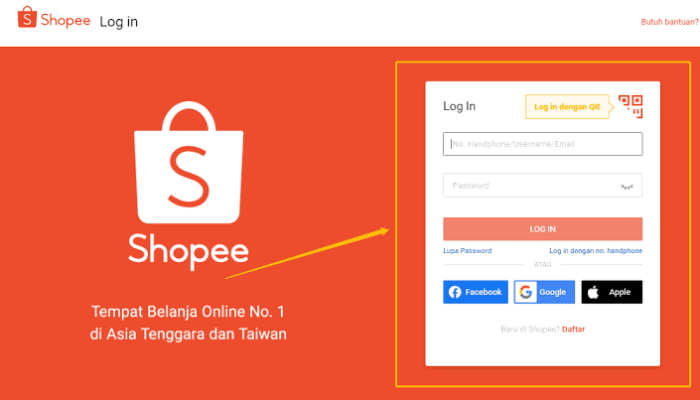Screen dimensions: 700x400
Task: Open the QR code login icon
Action: pyautogui.click(x=630, y=107)
